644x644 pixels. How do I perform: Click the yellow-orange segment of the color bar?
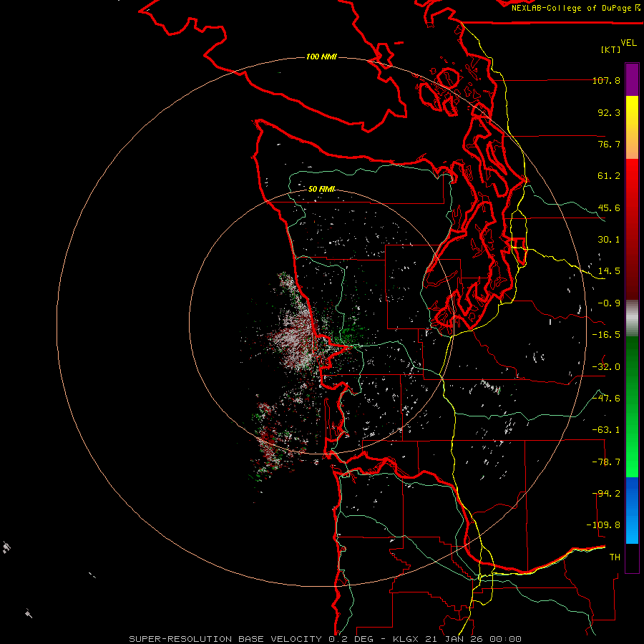(x=632, y=127)
